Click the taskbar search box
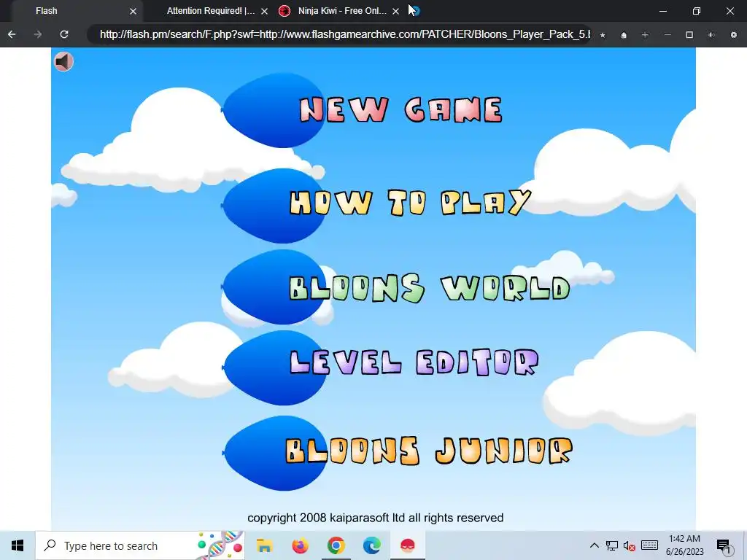This screenshot has width=747, height=560. pos(140,545)
